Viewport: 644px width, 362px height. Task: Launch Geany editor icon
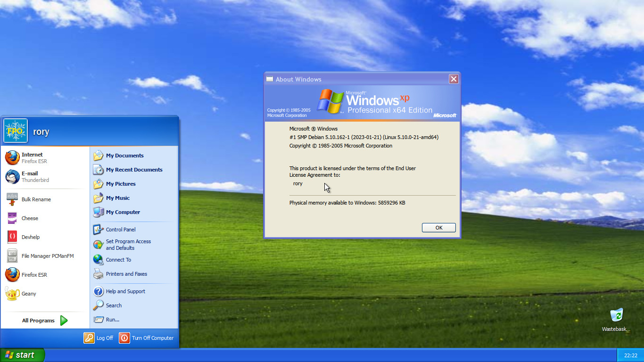12,294
